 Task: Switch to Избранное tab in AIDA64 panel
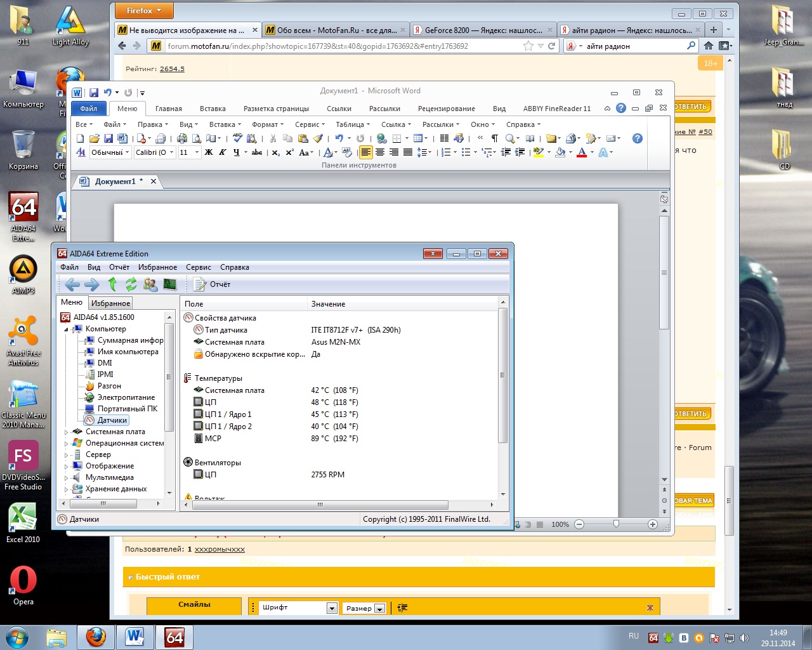(110, 303)
